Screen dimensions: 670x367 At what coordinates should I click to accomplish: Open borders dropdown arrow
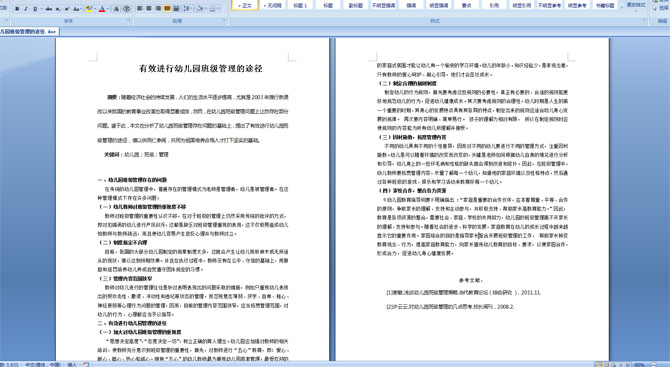[218, 9]
